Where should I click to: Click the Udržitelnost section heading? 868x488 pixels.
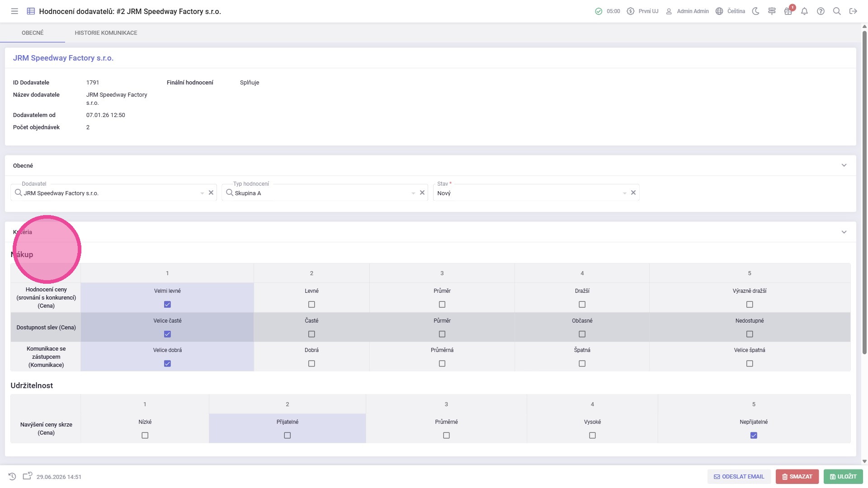[32, 386]
